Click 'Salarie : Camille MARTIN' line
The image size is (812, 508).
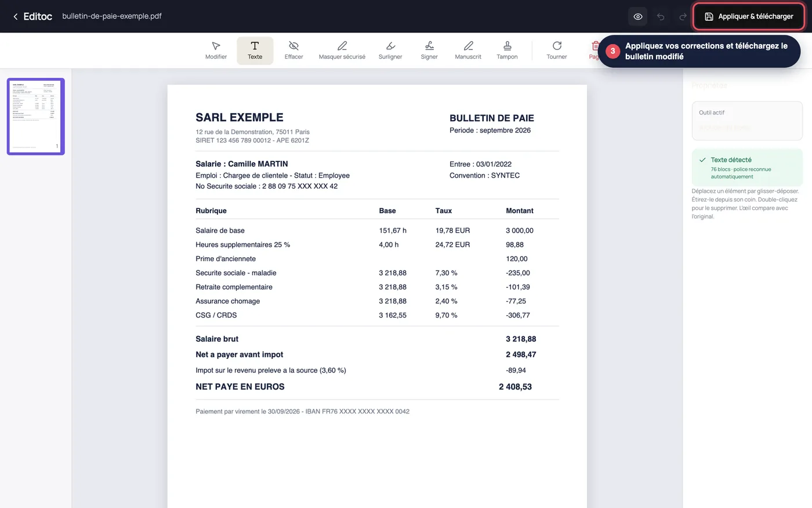click(x=242, y=164)
